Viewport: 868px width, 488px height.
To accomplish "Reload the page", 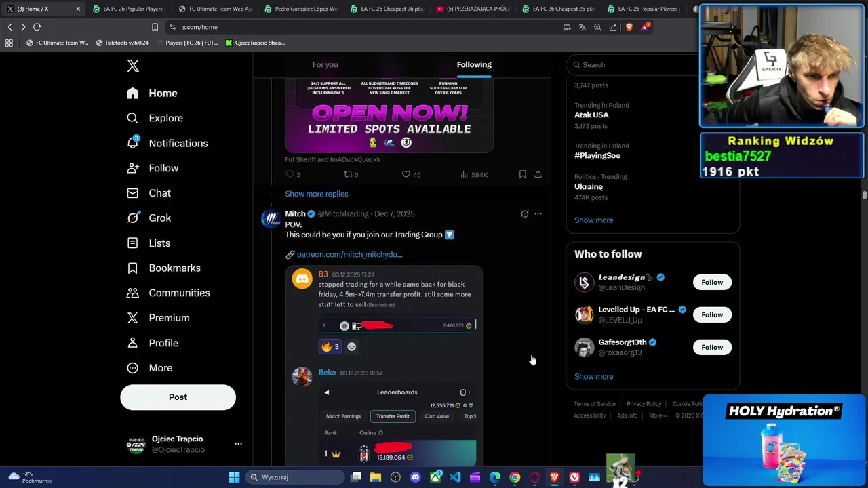I will click(37, 27).
